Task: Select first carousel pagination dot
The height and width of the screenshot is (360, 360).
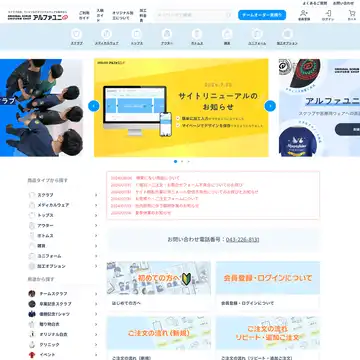Action: [x=175, y=161]
